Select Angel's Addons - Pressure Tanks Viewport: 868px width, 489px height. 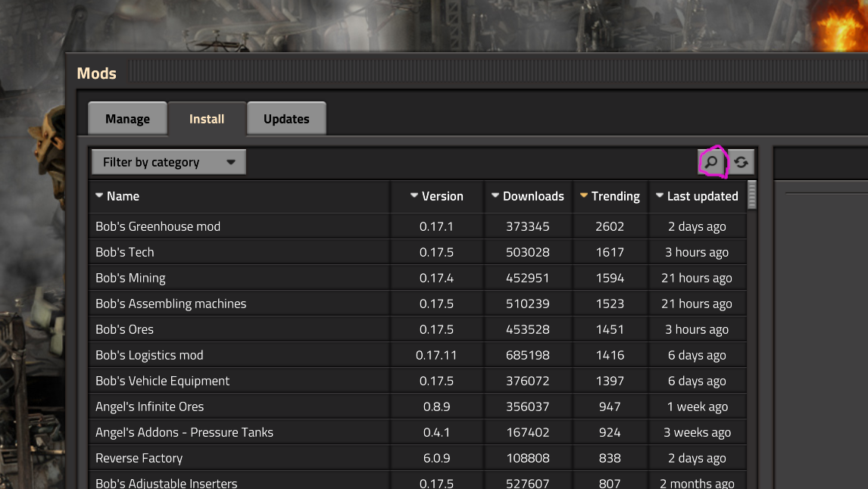pyautogui.click(x=184, y=432)
